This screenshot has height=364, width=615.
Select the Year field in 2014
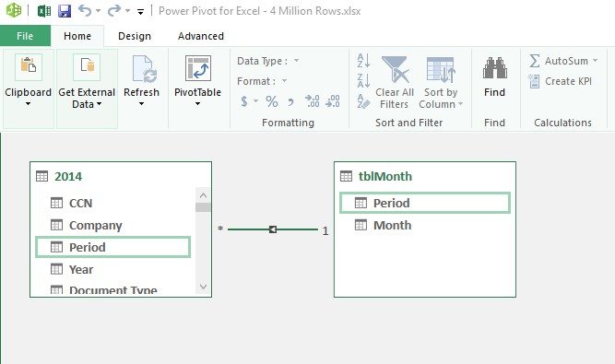[114, 270]
